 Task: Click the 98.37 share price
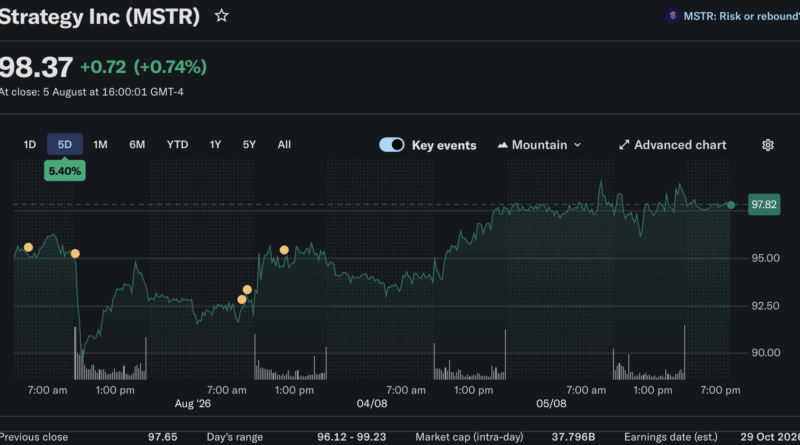coord(36,67)
